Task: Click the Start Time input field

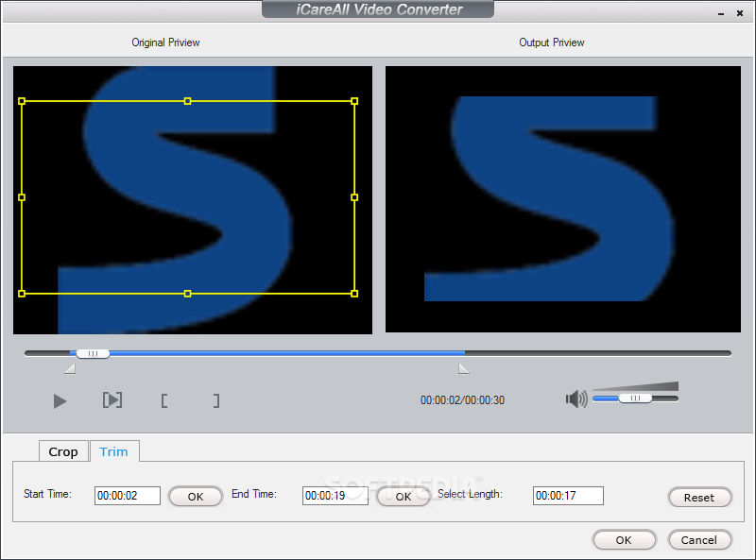Action: pos(128,496)
